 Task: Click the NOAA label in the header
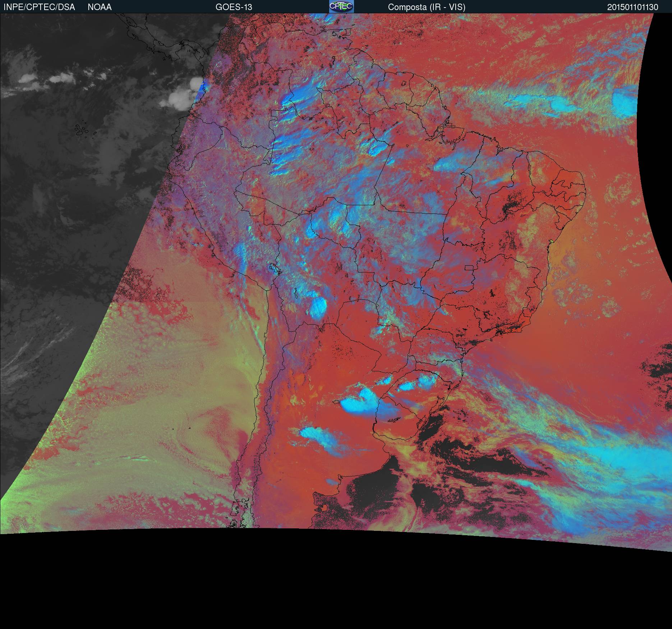(x=100, y=7)
